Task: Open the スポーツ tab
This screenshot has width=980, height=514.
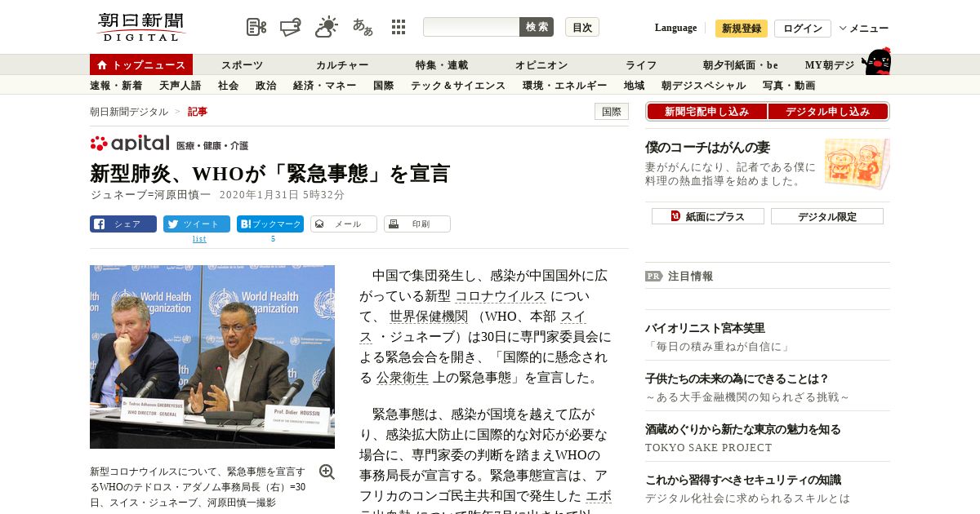Action: pyautogui.click(x=243, y=64)
